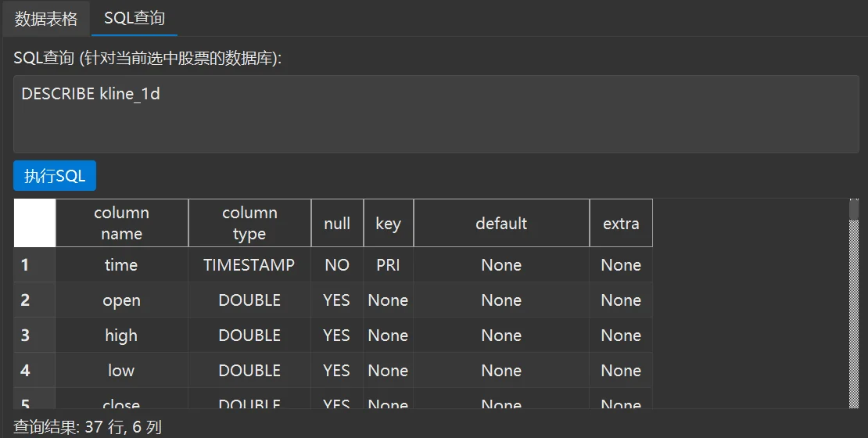Select the SQL查询 tab
Viewport: 868px width, 438px height.
click(x=135, y=18)
